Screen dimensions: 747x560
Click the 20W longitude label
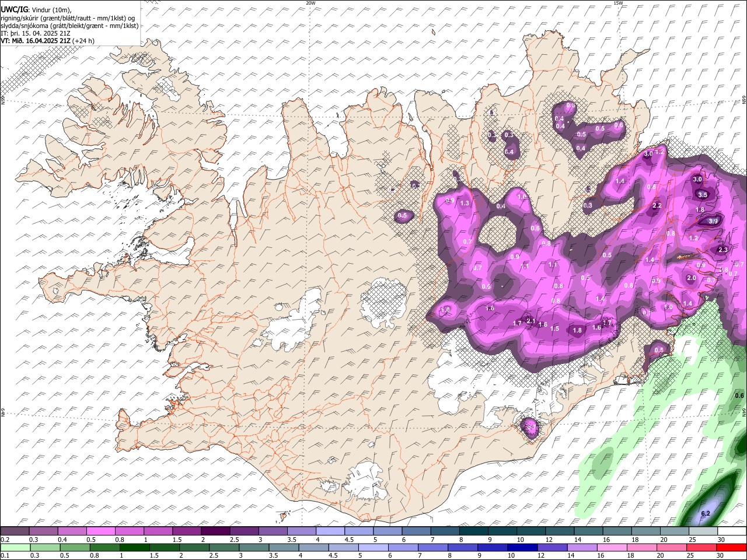(x=310, y=3)
